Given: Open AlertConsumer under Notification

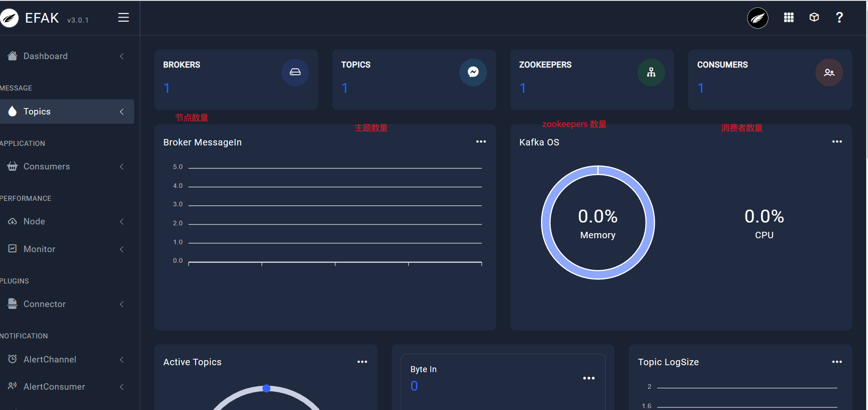Looking at the screenshot, I should click(x=67, y=387).
